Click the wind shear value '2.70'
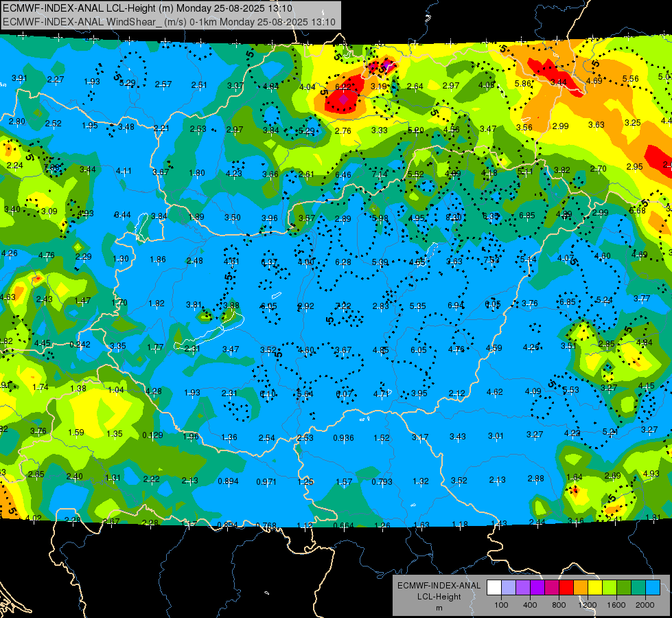This screenshot has height=618, width=672. tap(598, 168)
